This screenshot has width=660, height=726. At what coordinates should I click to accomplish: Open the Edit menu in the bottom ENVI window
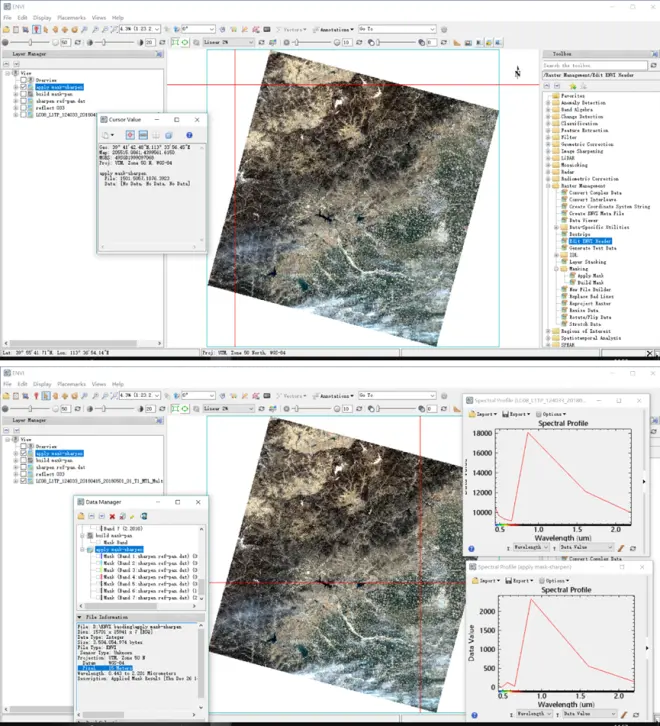pyautogui.click(x=22, y=384)
